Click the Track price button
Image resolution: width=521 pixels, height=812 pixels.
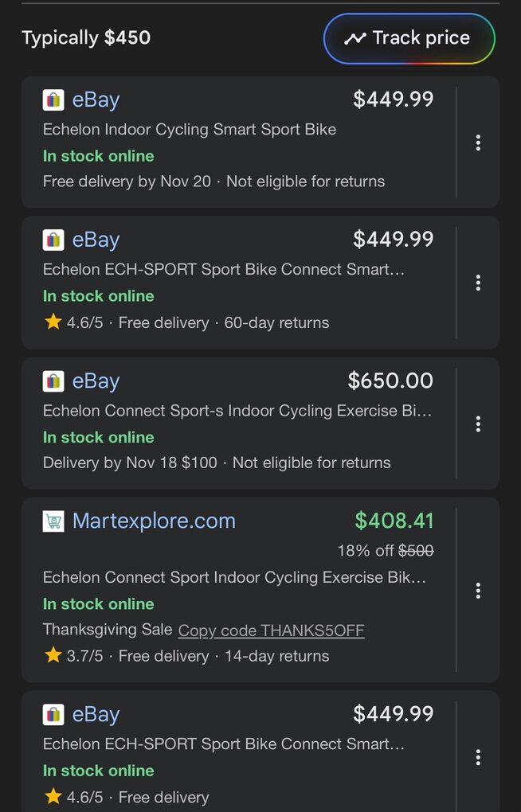[x=409, y=38]
